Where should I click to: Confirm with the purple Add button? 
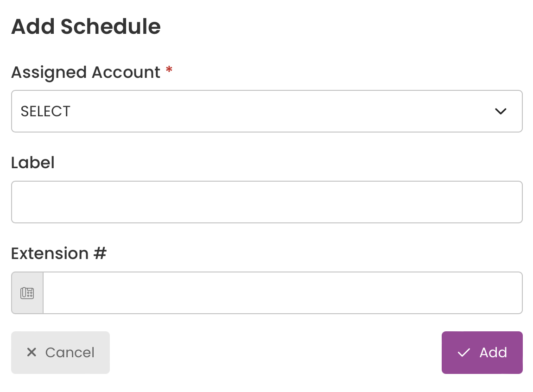[x=482, y=353]
